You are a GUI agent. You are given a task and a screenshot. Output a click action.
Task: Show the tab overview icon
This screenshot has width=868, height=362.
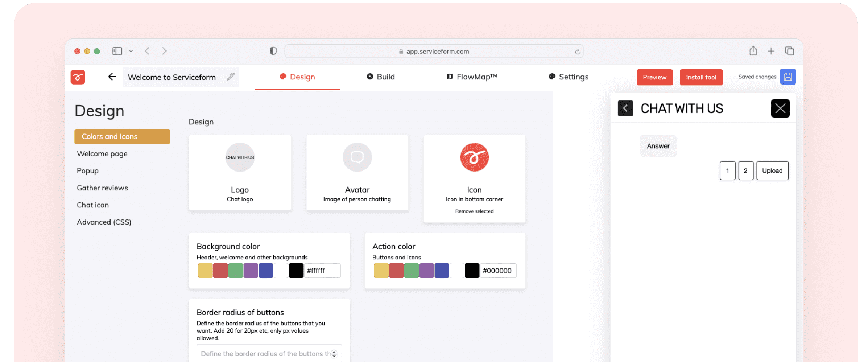789,51
